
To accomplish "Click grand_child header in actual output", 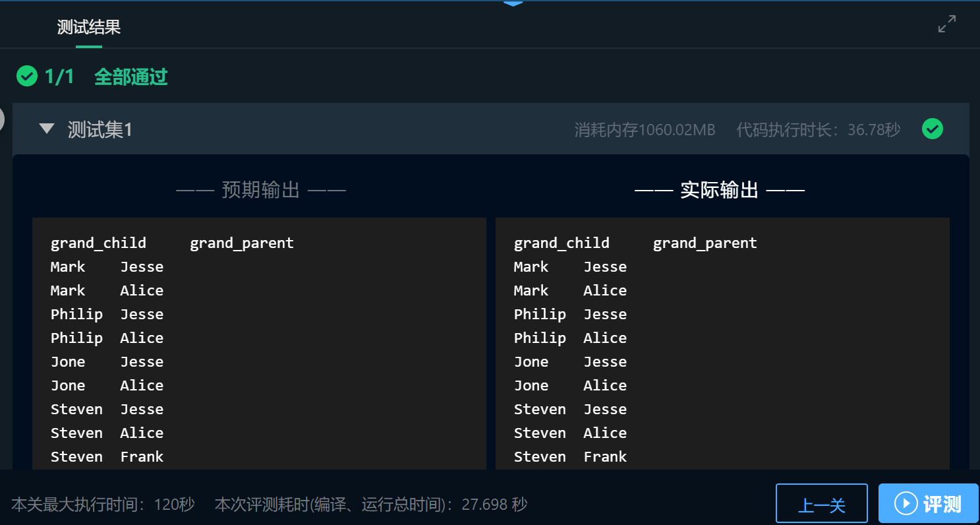I will pos(562,243).
